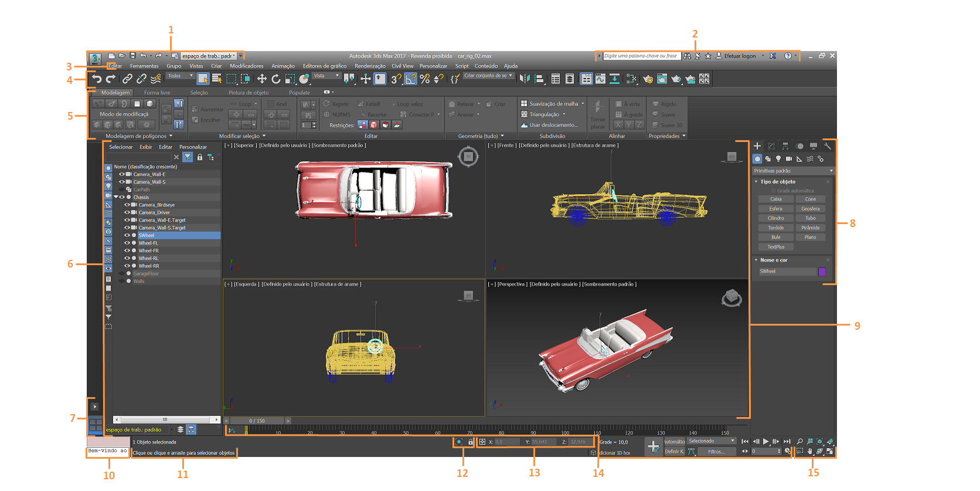The width and height of the screenshot is (980, 491).
Task: Open the Curve Editor from the toolbar
Action: [x=601, y=79]
